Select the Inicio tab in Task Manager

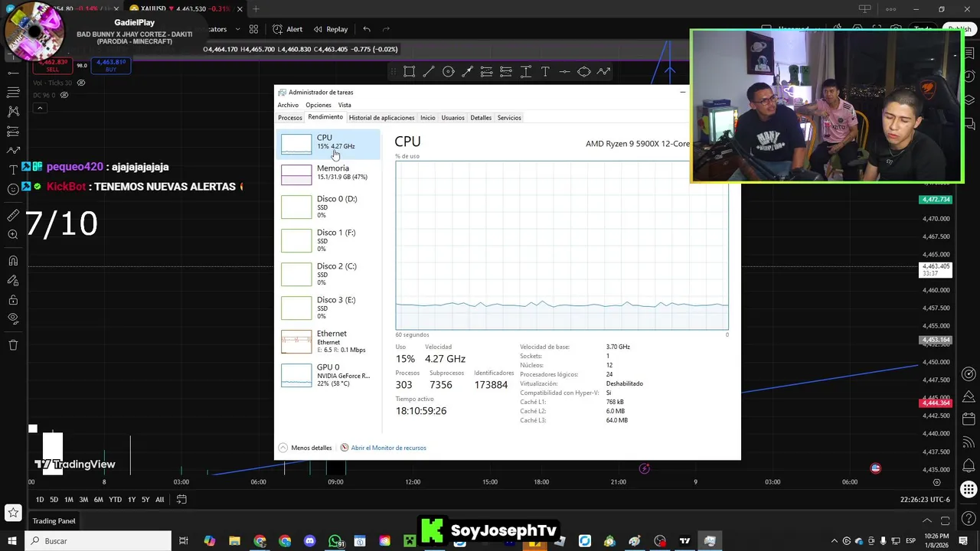click(427, 118)
